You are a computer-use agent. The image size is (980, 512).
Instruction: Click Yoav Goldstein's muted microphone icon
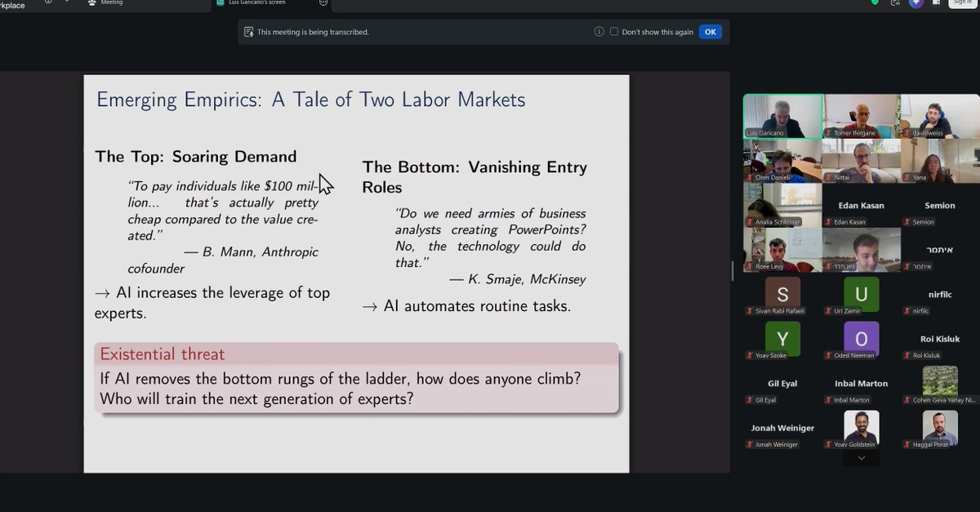tap(829, 444)
